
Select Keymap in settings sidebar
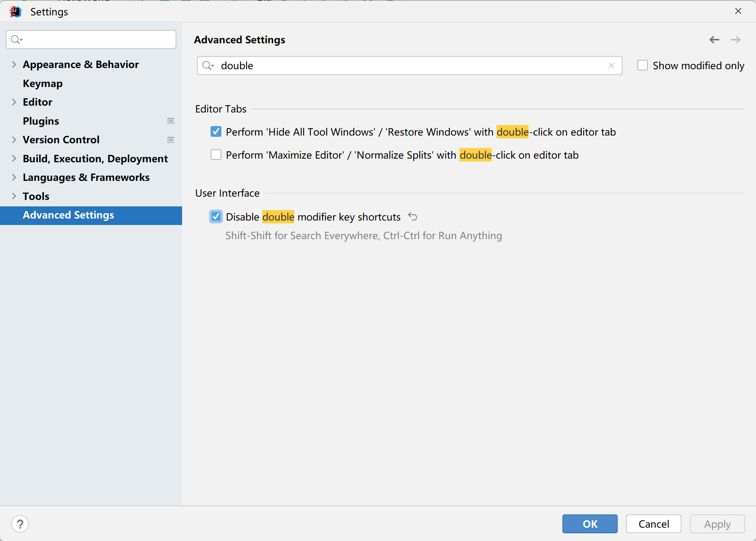(42, 83)
